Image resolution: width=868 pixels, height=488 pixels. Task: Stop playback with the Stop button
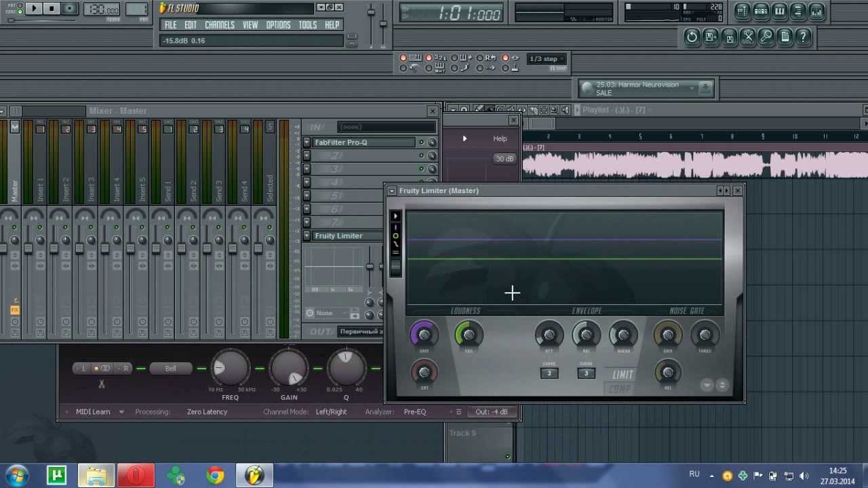coord(52,9)
